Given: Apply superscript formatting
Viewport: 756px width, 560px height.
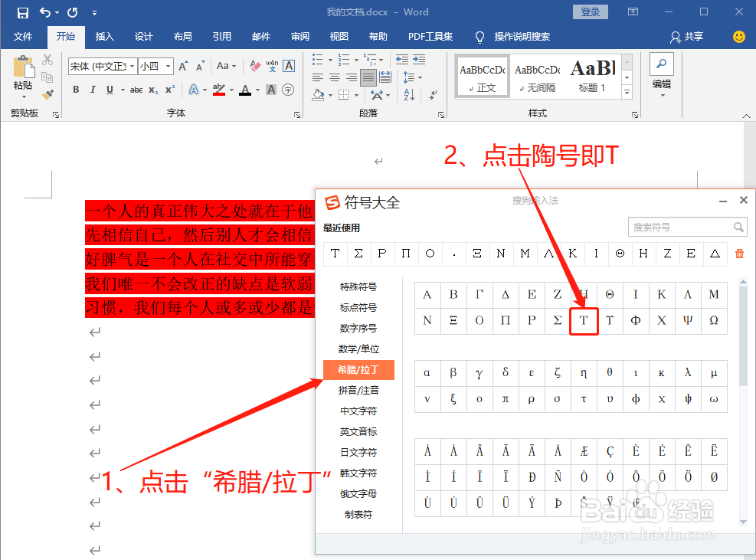Looking at the screenshot, I should tap(170, 90).
